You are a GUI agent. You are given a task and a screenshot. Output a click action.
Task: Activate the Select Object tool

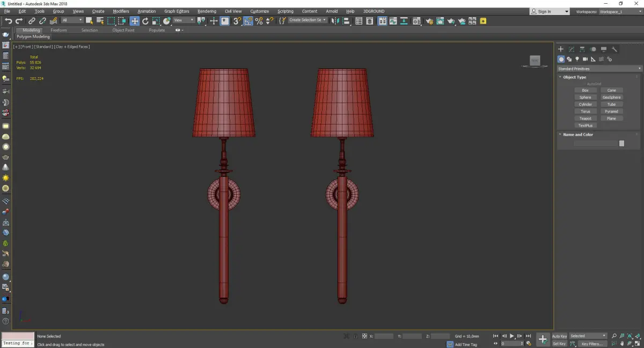point(89,21)
